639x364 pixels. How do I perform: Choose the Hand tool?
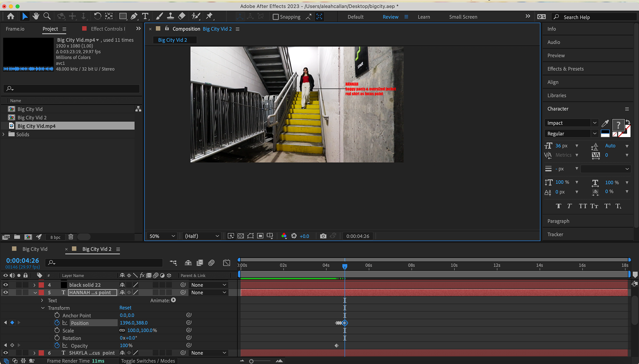36,16
